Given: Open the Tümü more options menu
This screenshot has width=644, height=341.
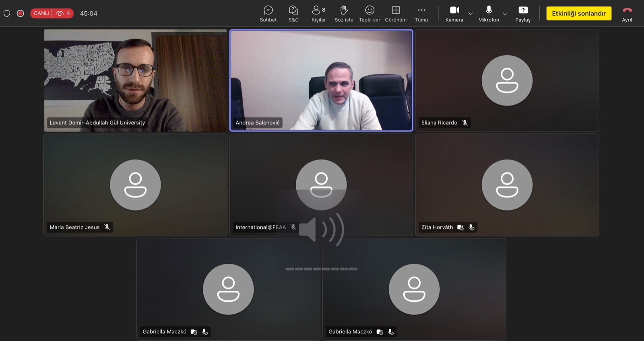Looking at the screenshot, I should coord(421,13).
